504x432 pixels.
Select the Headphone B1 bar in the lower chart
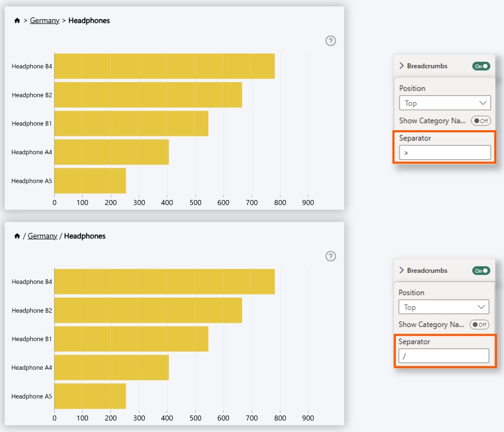pos(131,339)
